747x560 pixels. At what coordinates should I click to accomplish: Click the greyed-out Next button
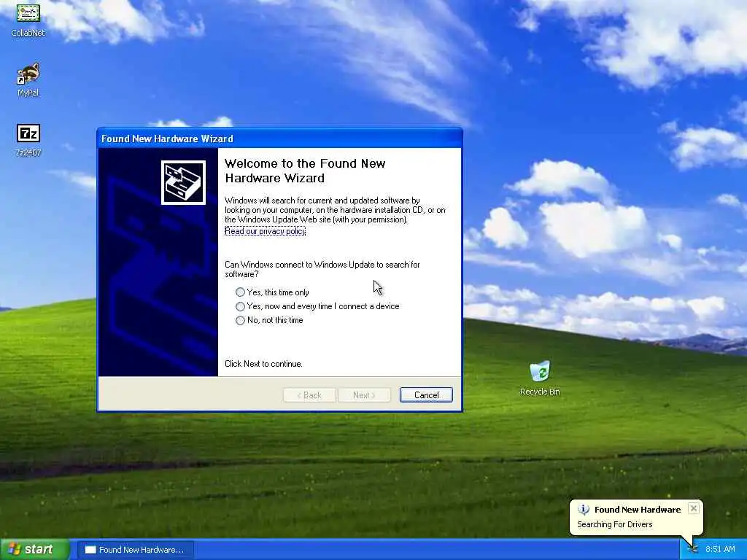[364, 394]
